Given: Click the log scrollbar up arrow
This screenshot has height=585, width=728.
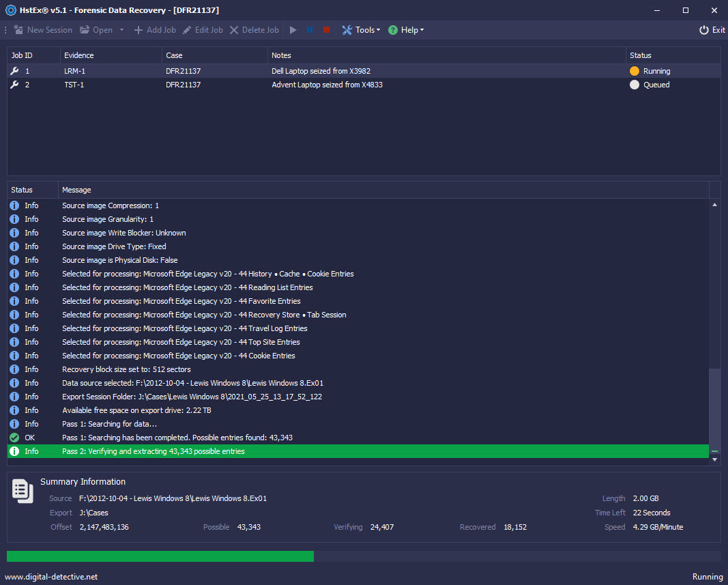Looking at the screenshot, I should click(x=714, y=205).
